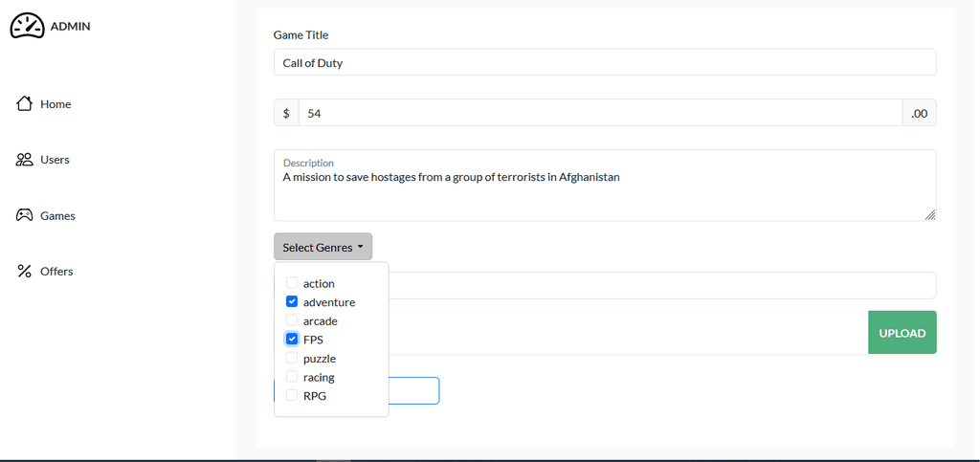
Task: Uncheck the FPS genre checkbox
Action: pos(292,339)
